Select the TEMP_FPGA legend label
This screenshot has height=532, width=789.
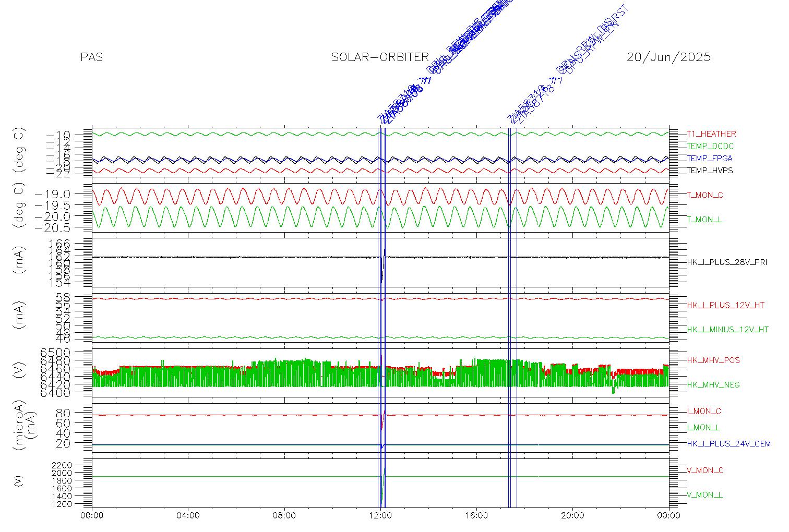tap(710, 159)
